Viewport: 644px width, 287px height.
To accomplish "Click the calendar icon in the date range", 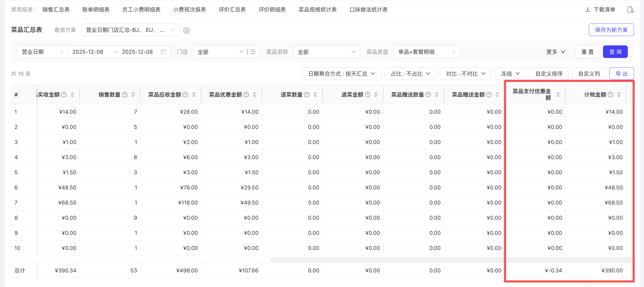I will pyautogui.click(x=163, y=52).
